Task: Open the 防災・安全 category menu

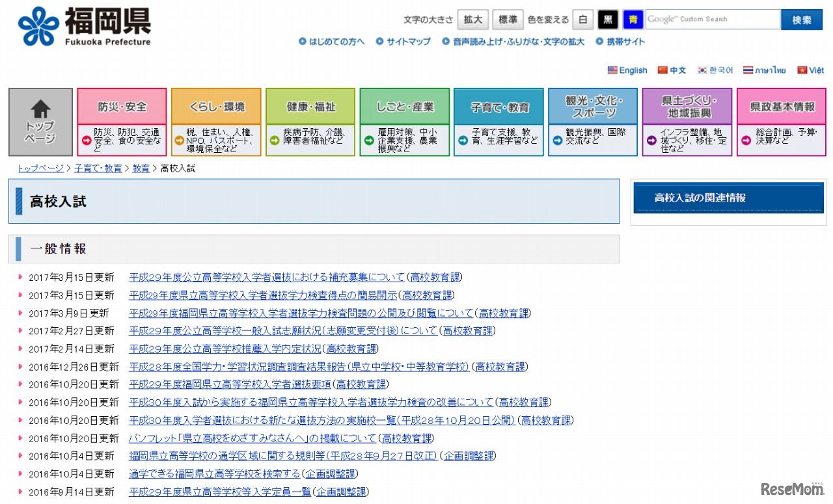Action: (122, 107)
